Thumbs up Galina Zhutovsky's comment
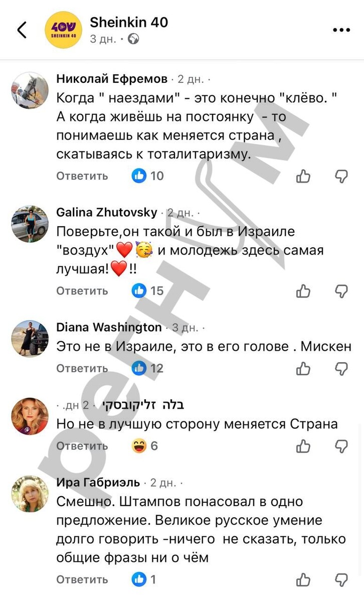Viewport: 364px width, 602px height. pos(303,291)
